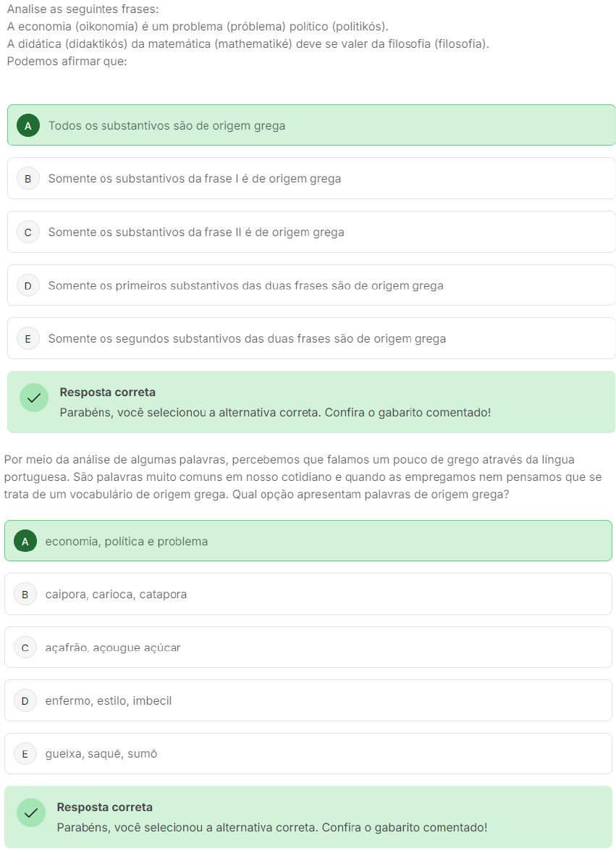
Task: Click the first "Resposta correta" heading
Action: pos(107,392)
